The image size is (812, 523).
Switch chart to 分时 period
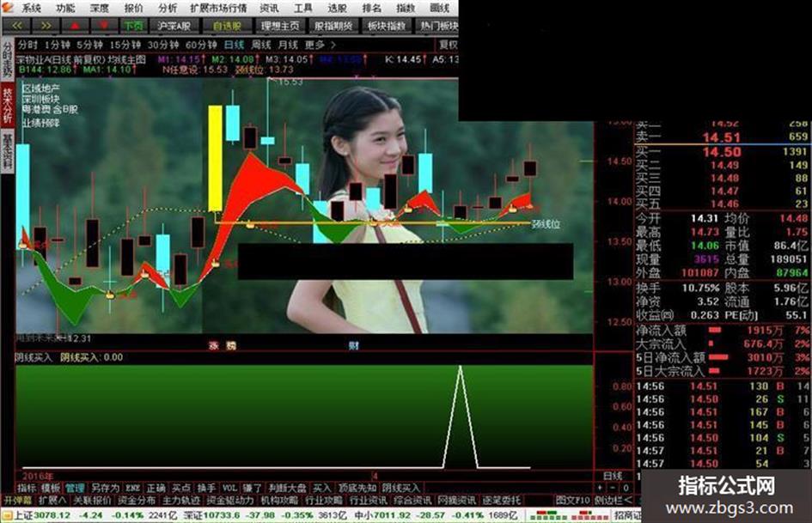(x=28, y=45)
